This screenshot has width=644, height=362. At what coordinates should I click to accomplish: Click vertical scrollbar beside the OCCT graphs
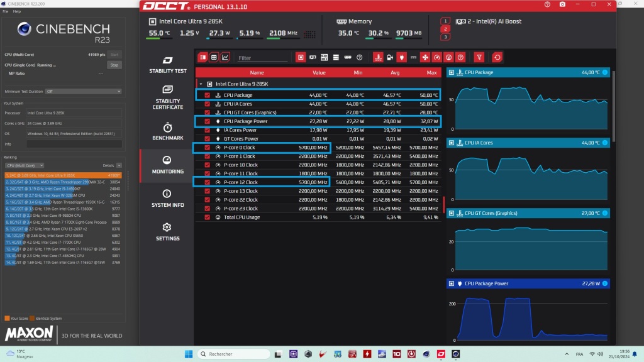click(x=614, y=107)
